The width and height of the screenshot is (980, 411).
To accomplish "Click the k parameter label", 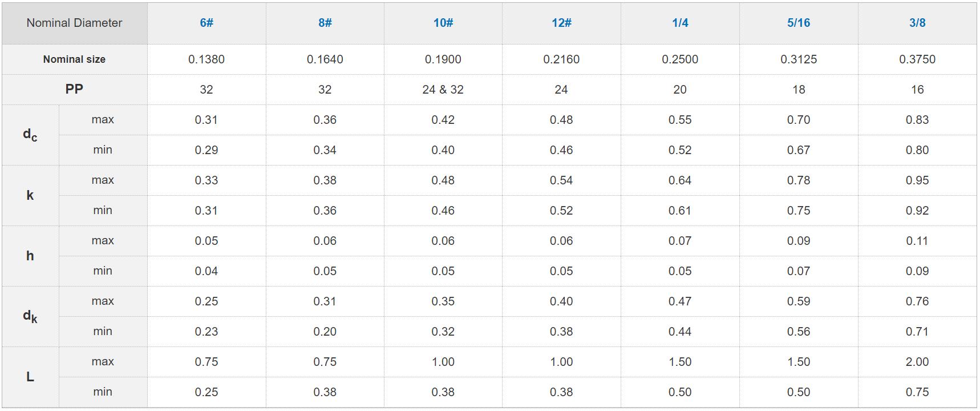I will point(30,195).
